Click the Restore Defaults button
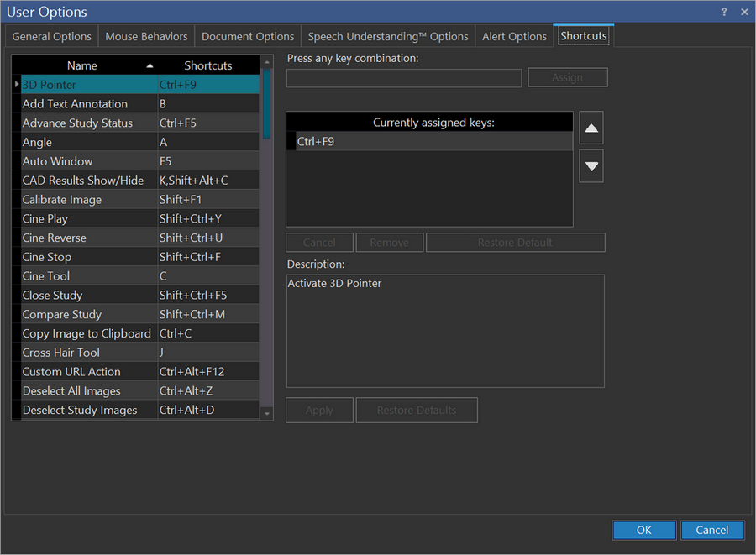 pyautogui.click(x=416, y=411)
